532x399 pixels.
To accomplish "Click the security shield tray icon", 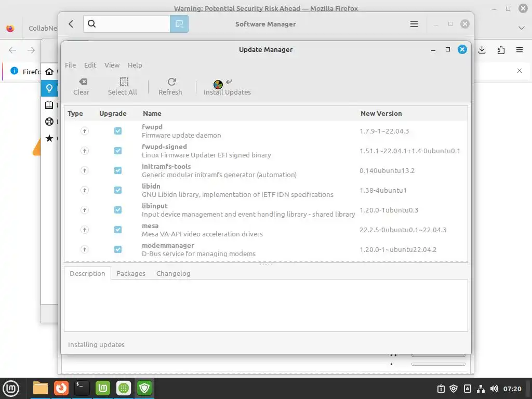I will (x=454, y=389).
